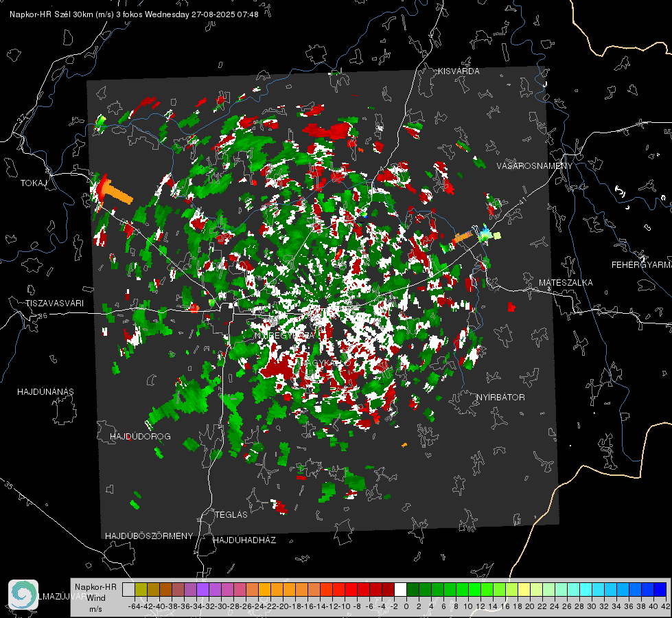Click the MÁTÉSZALKA city label
This screenshot has height=618, width=672.
tap(566, 283)
